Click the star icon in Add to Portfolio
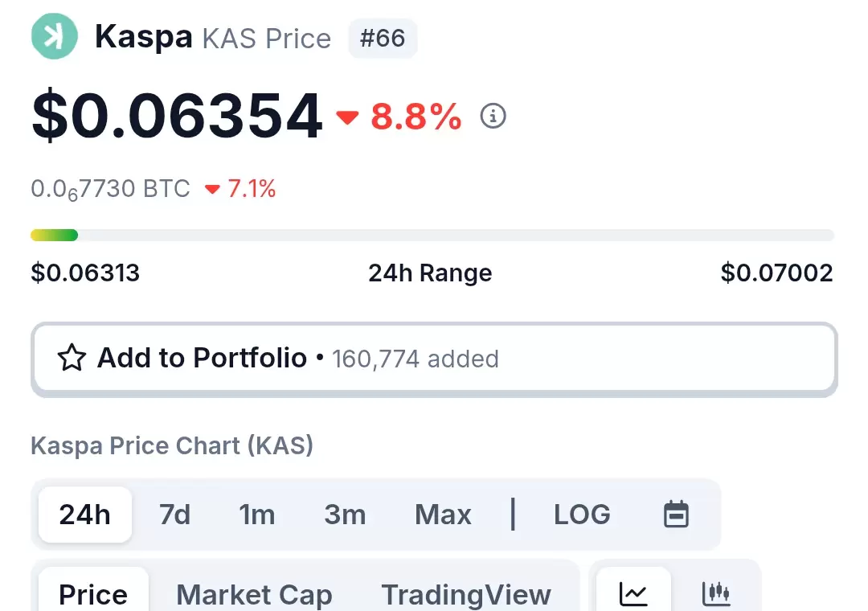Viewport: 868px width, 611px height. point(72,358)
